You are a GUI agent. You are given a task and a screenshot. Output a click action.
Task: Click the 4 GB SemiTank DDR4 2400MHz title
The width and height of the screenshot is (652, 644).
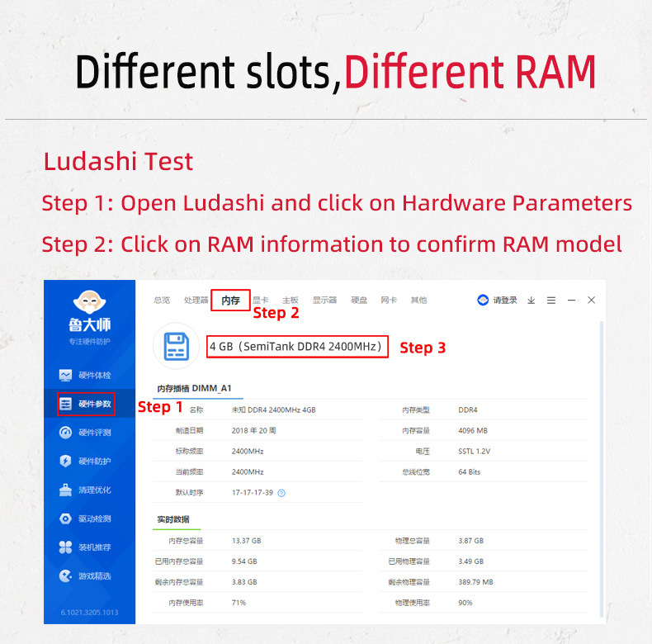click(296, 347)
